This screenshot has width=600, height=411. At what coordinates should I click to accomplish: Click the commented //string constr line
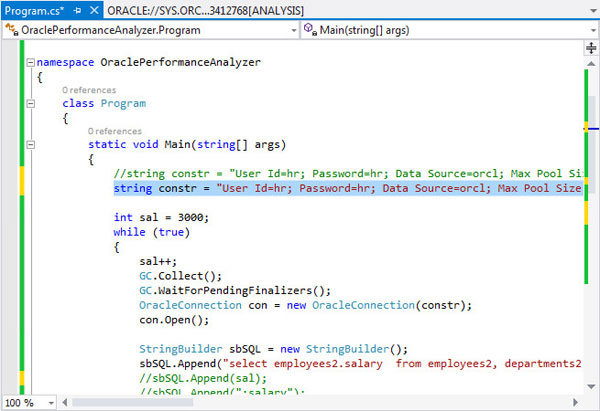348,174
